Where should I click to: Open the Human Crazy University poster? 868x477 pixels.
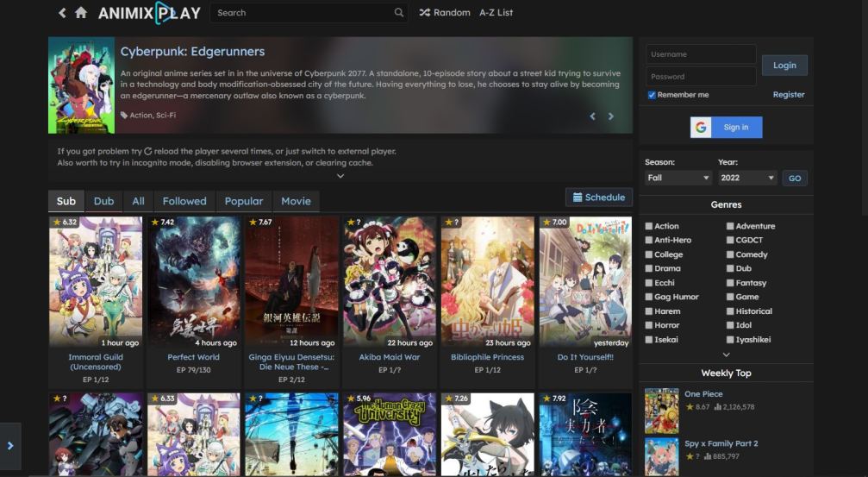tap(390, 435)
